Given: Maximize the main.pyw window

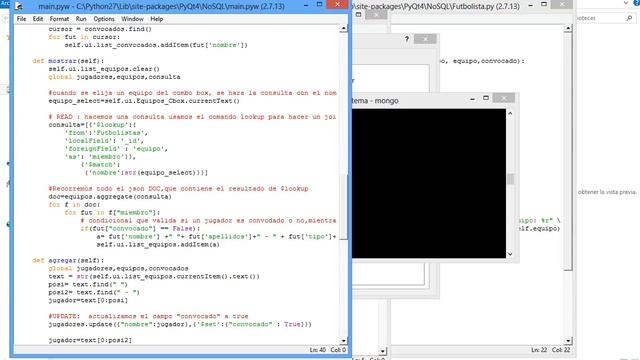Looking at the screenshot, I should coord(320,4).
